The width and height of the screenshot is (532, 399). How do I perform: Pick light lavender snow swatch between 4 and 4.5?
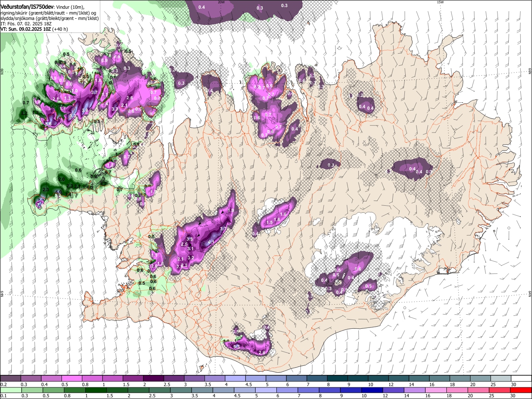(235, 379)
